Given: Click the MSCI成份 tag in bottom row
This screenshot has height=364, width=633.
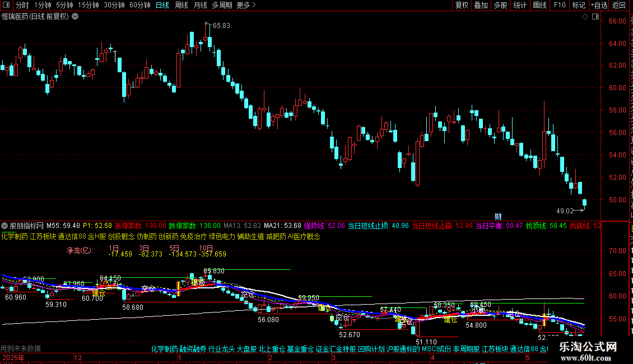Looking at the screenshot, I should coord(436,349).
